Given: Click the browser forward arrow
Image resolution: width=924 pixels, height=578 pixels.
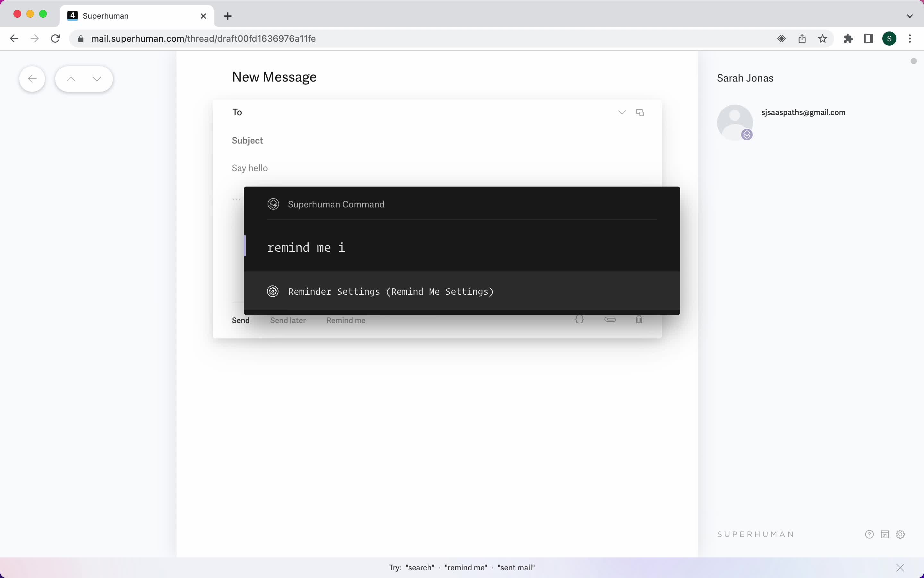Looking at the screenshot, I should pos(35,39).
